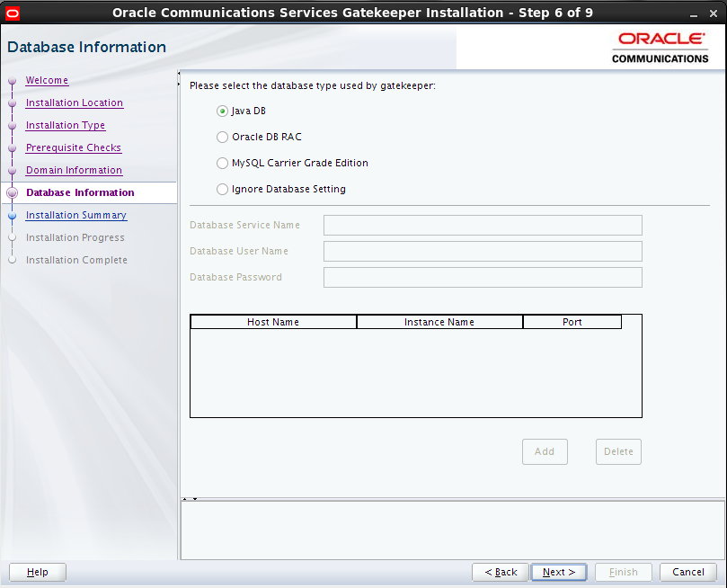Screen dimensions: 727x588
Task: Cancel the installation
Action: (x=688, y=572)
